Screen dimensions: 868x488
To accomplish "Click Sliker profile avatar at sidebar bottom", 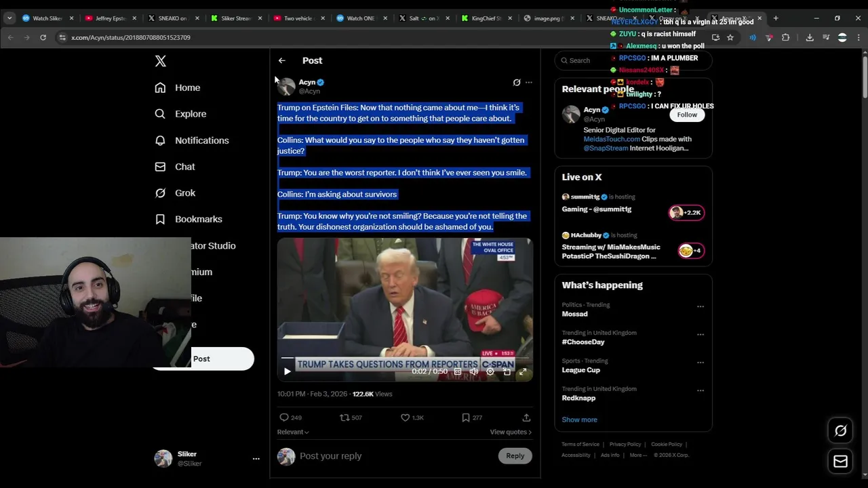I will (x=163, y=459).
